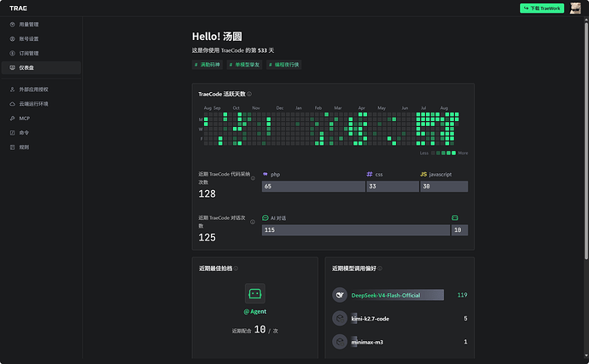The image size is (589, 364).
Task: Click the minimax-m3 label
Action: tap(367, 342)
